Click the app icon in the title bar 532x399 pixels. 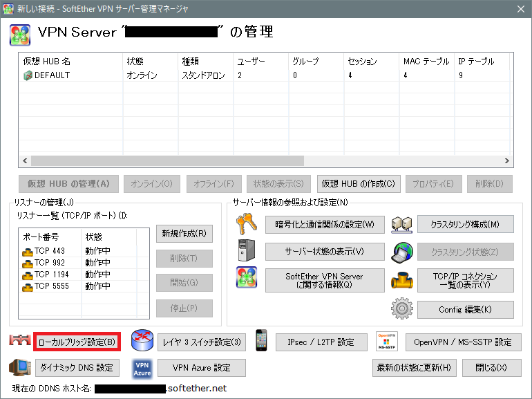tap(8, 8)
